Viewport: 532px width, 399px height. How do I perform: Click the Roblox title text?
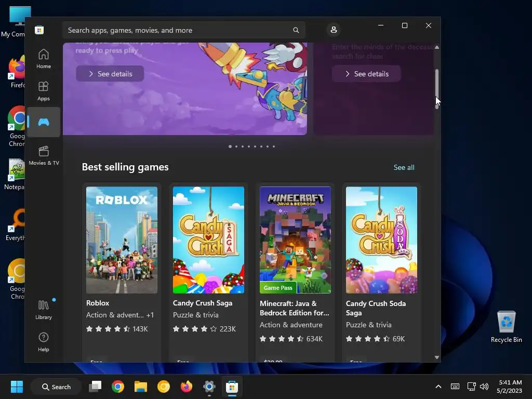tap(98, 303)
